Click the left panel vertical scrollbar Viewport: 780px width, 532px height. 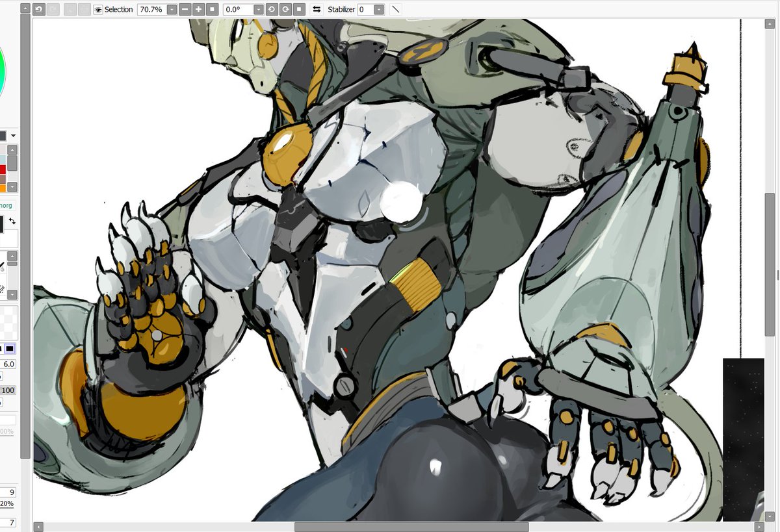tap(25, 236)
